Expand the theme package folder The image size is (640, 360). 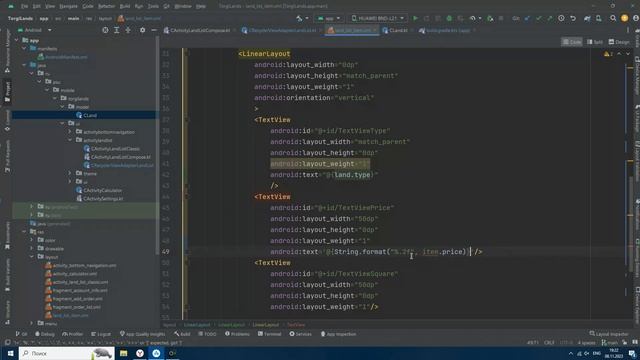tap(70, 173)
